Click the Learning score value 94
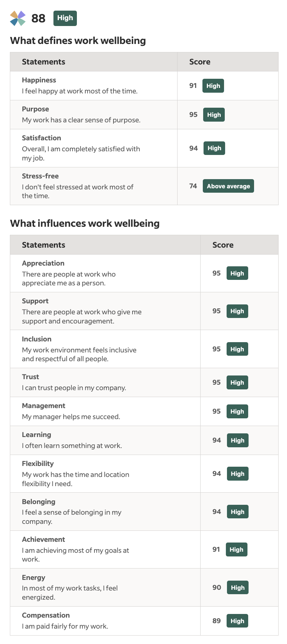Image resolution: width=287 pixels, height=644 pixels. [217, 440]
